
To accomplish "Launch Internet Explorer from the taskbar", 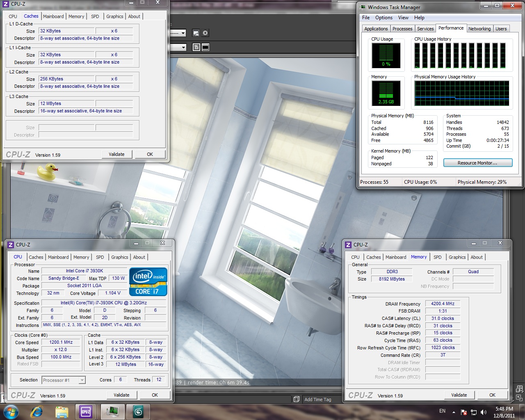I will 37,411.
